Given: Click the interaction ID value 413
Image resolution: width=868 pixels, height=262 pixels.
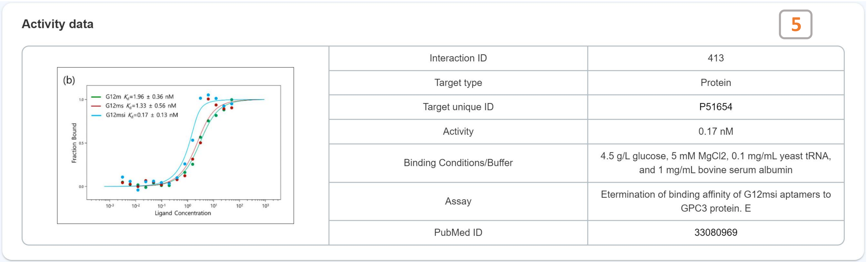Looking at the screenshot, I should 715,58.
